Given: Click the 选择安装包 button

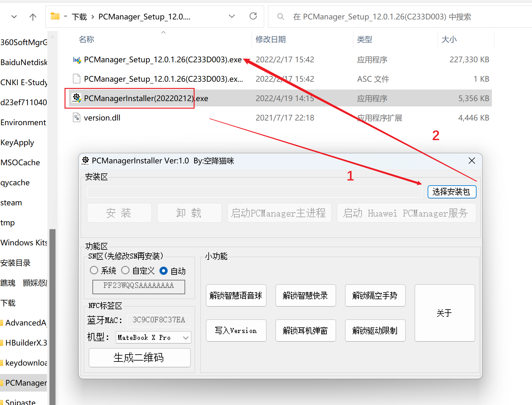Looking at the screenshot, I should (x=452, y=192).
